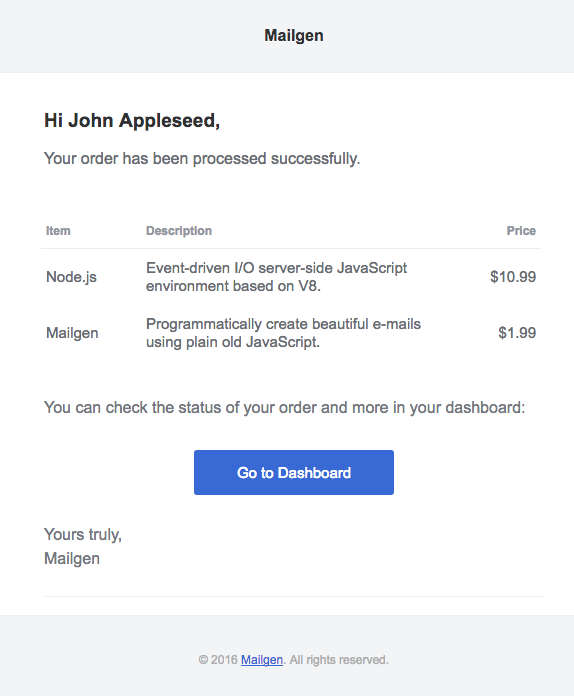Click the divider line above footer

(294, 597)
